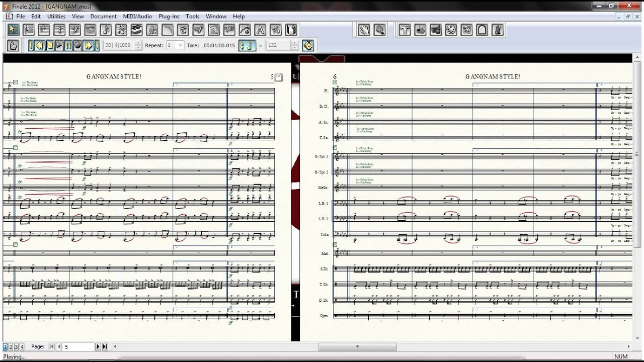Open the Plug-ins menu
Image resolution: width=644 pixels, height=362 pixels.
[x=169, y=16]
